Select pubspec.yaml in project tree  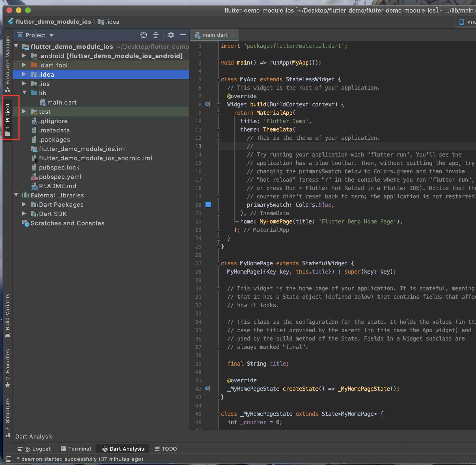tap(60, 177)
